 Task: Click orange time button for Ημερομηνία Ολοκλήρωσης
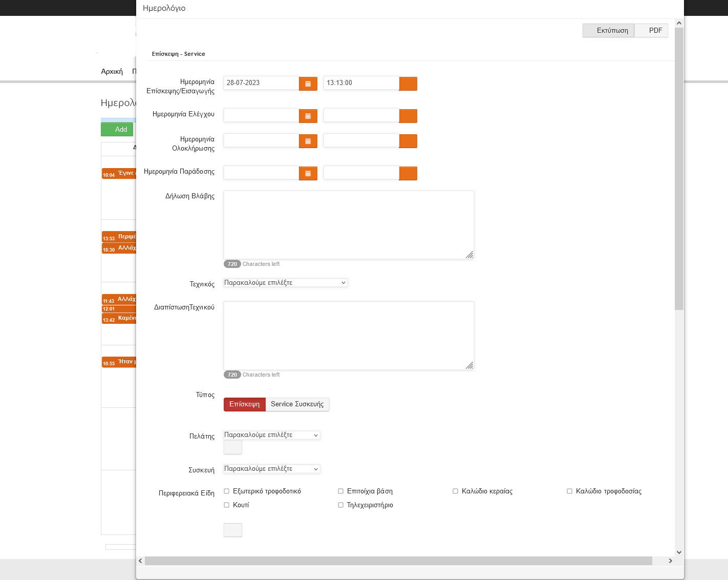(x=408, y=141)
